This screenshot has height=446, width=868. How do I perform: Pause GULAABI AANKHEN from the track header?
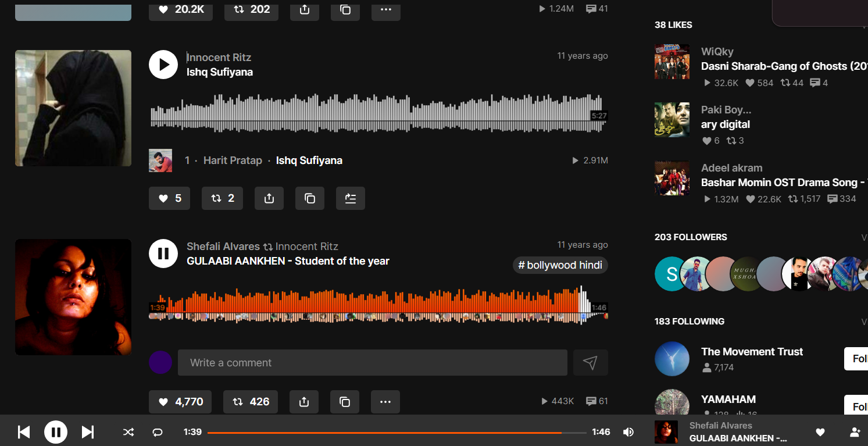point(163,254)
